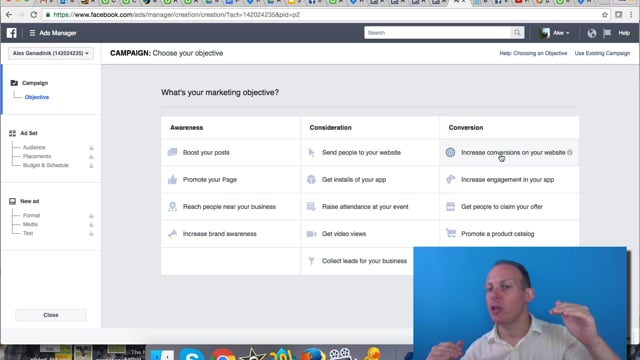The height and width of the screenshot is (360, 640).
Task: Choose Reach people near your business
Action: (231, 207)
